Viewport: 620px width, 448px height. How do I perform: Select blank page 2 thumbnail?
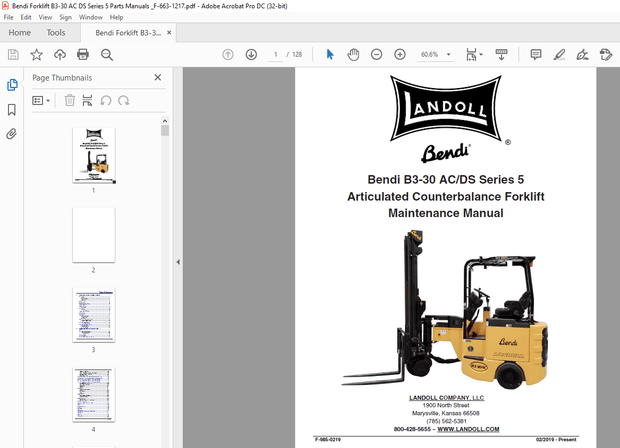[94, 235]
